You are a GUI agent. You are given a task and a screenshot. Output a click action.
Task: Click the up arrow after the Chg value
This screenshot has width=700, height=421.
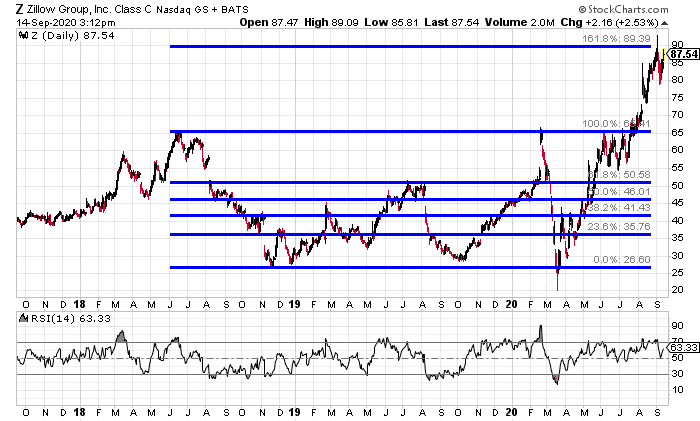(x=664, y=23)
